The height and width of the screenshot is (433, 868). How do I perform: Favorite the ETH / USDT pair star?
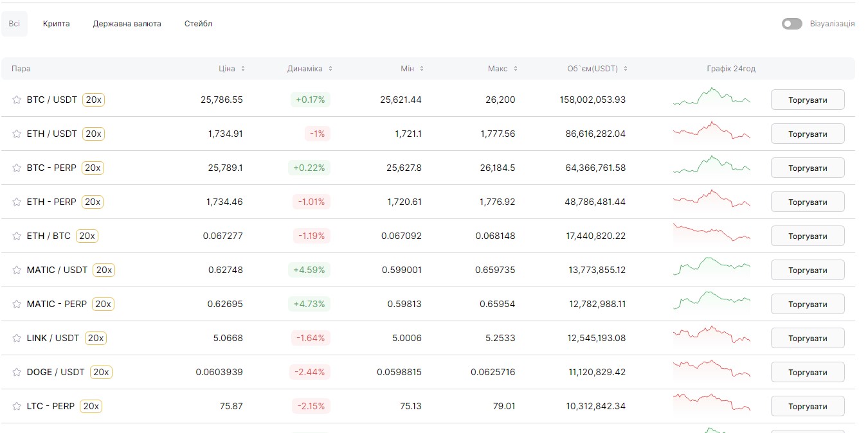pyautogui.click(x=17, y=134)
